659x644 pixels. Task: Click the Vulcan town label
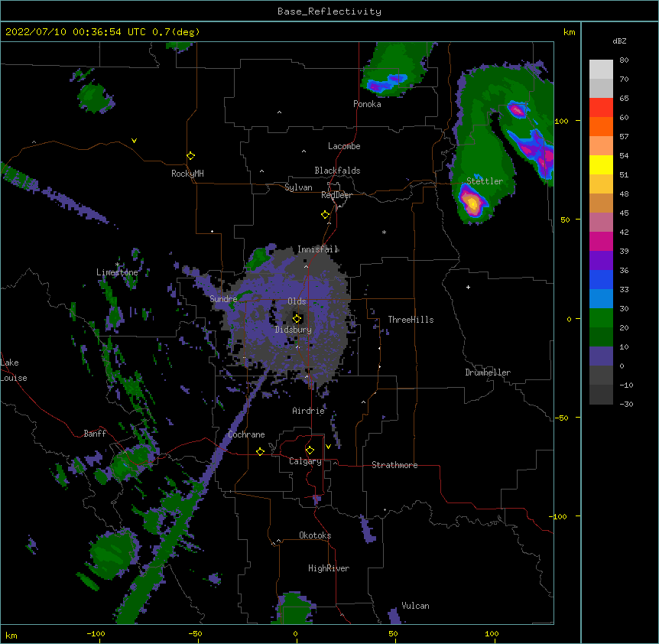[415, 606]
